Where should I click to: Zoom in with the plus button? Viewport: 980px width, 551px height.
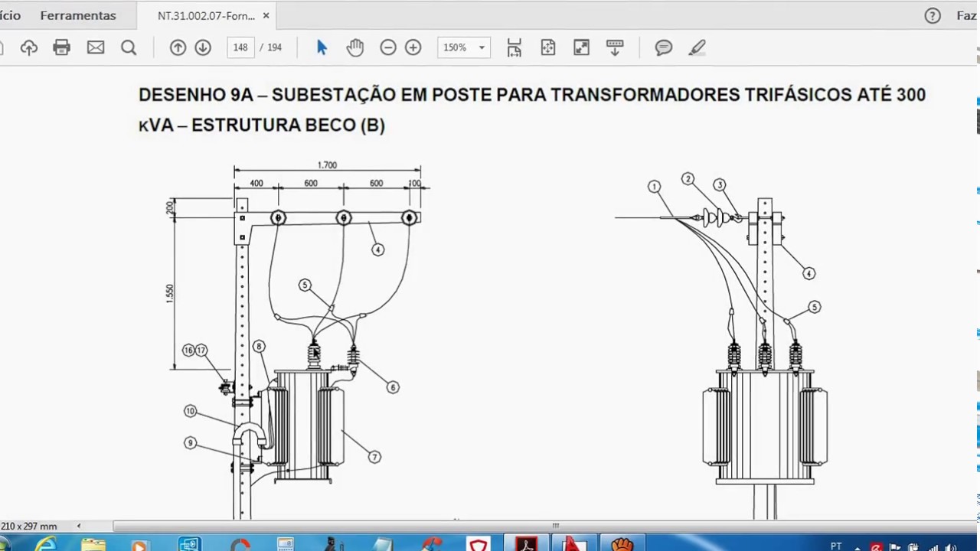pos(413,47)
